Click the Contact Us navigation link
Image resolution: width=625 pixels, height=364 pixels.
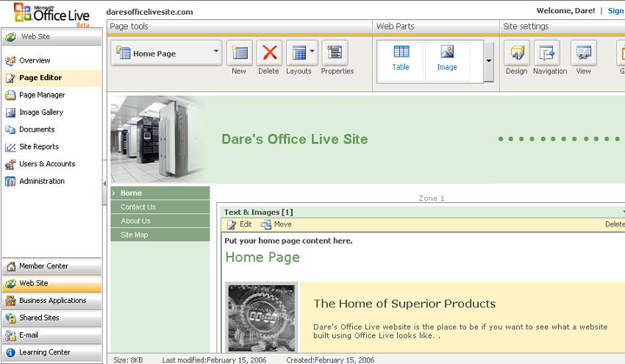138,207
